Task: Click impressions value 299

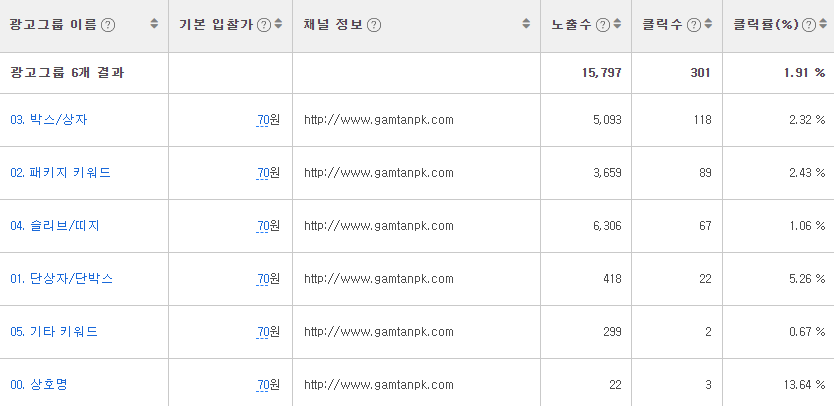Action: [612, 332]
